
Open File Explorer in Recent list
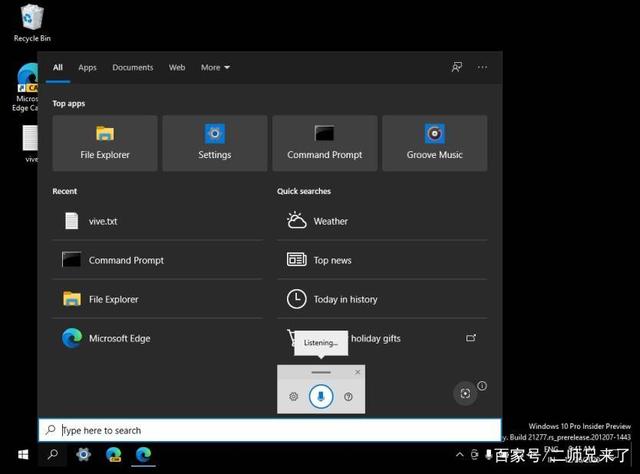tap(158, 299)
